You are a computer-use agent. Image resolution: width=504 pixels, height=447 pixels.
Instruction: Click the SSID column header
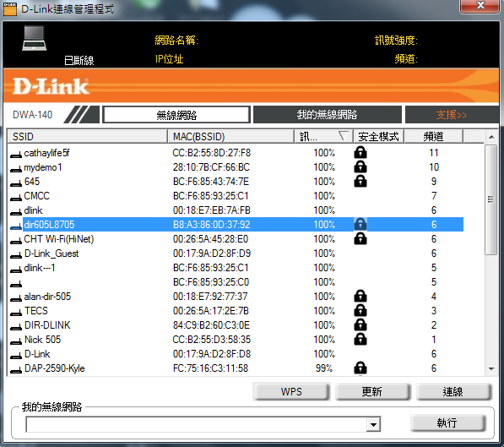coord(88,136)
